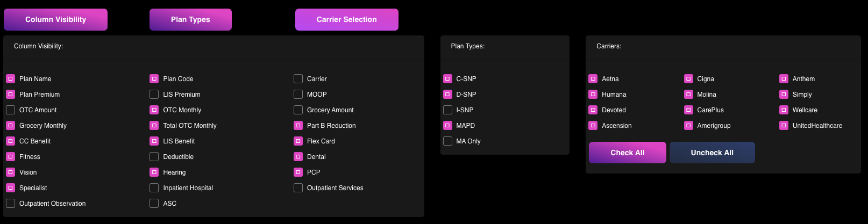The height and width of the screenshot is (224, 868).
Task: Enable the MA Only plan type
Action: point(447,141)
